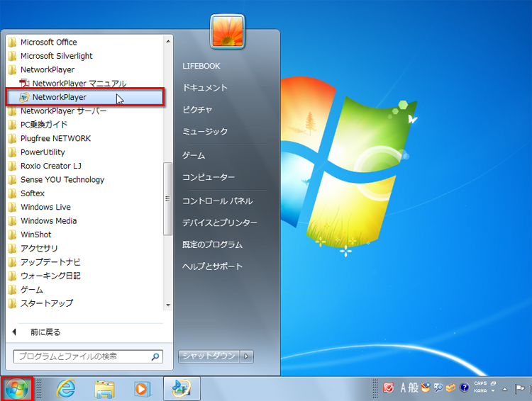Click the language bar restore icon
Viewport: 532px width, 401px height.
coord(493,383)
